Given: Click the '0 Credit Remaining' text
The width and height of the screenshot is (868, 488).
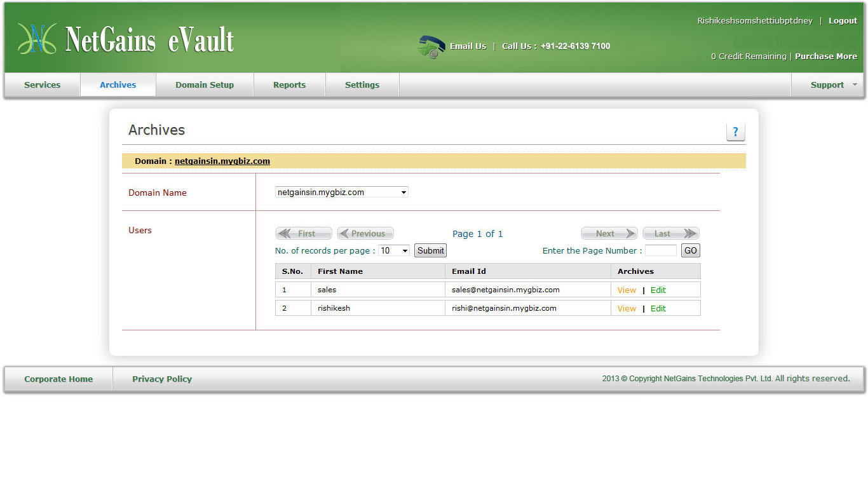Looking at the screenshot, I should coord(749,56).
